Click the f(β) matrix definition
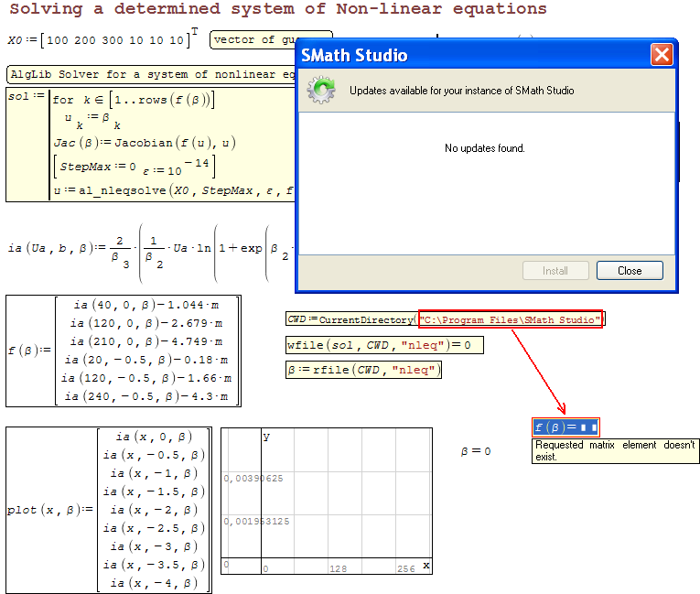 coord(123,351)
